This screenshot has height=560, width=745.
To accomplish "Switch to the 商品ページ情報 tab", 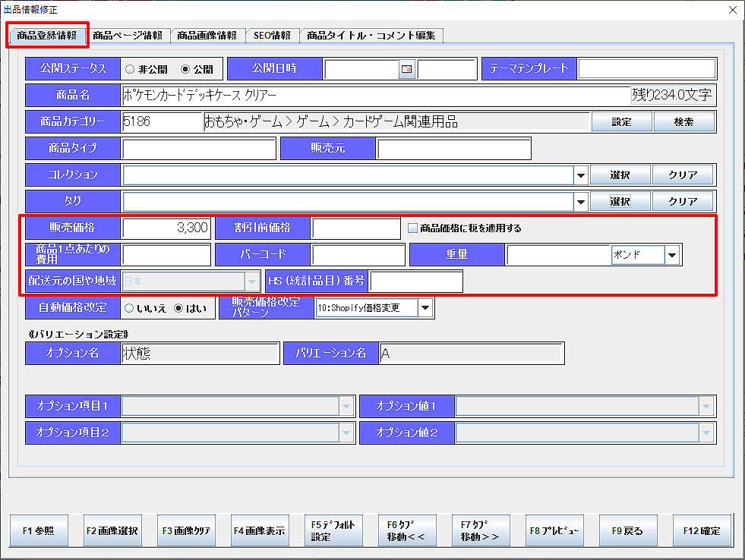I will (128, 36).
